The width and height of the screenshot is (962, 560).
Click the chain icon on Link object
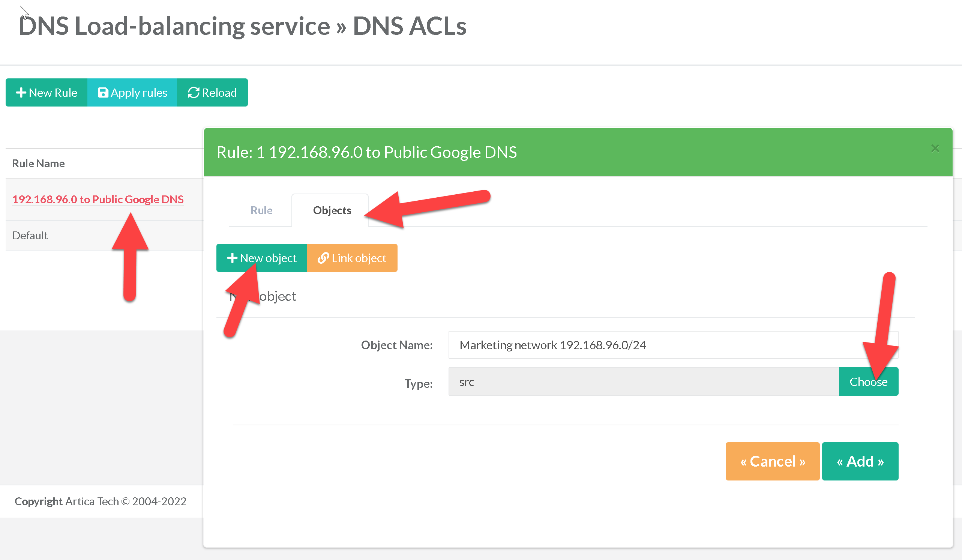click(323, 258)
